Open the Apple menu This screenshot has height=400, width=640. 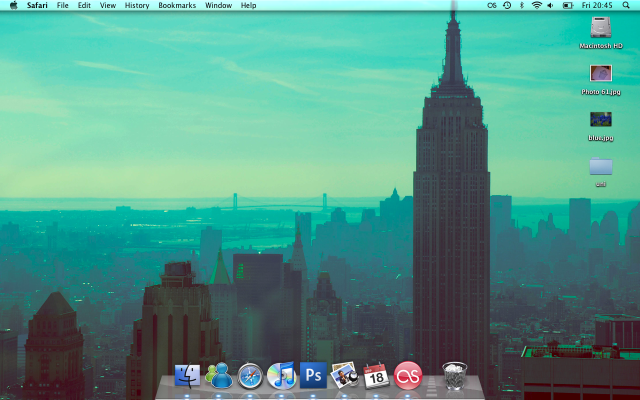[x=13, y=5]
